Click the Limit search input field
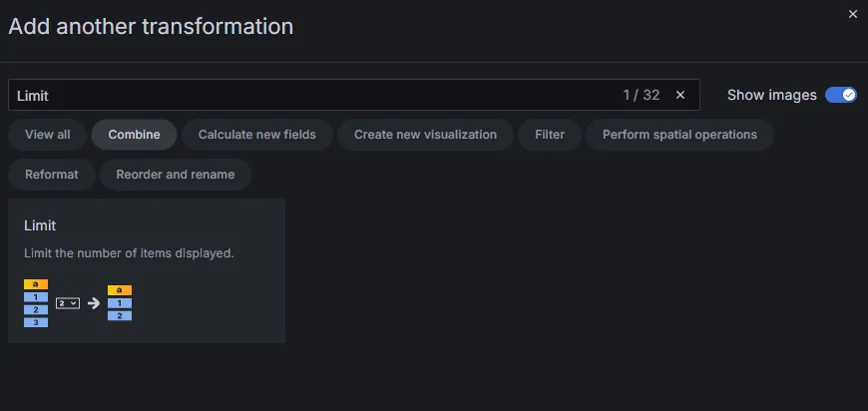The width and height of the screenshot is (868, 411). click(x=299, y=95)
